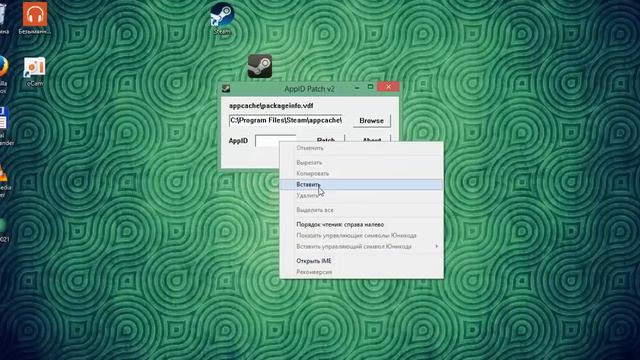Expand Вставить управляющий символ Юникода submenu

coord(361,247)
